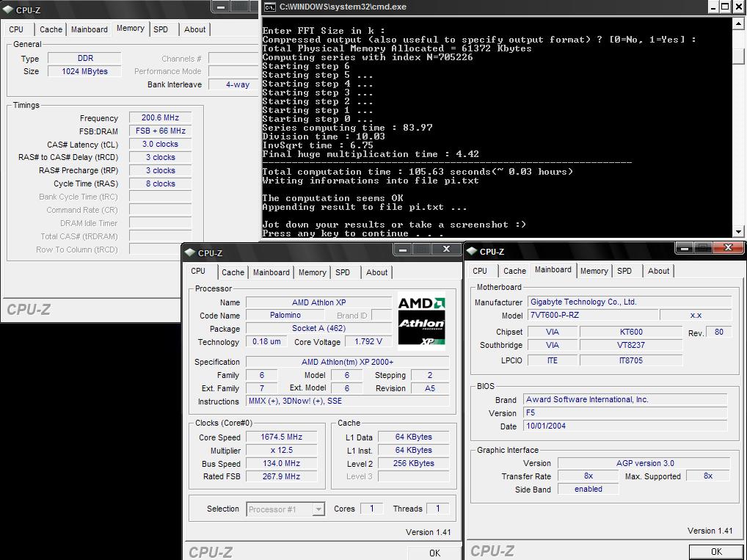Click Core Speed 1674.5 MHz value
The image size is (747, 560).
(x=281, y=437)
